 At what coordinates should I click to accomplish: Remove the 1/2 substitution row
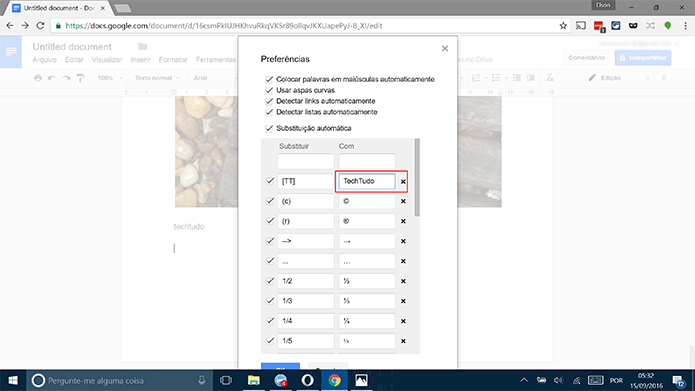403,281
